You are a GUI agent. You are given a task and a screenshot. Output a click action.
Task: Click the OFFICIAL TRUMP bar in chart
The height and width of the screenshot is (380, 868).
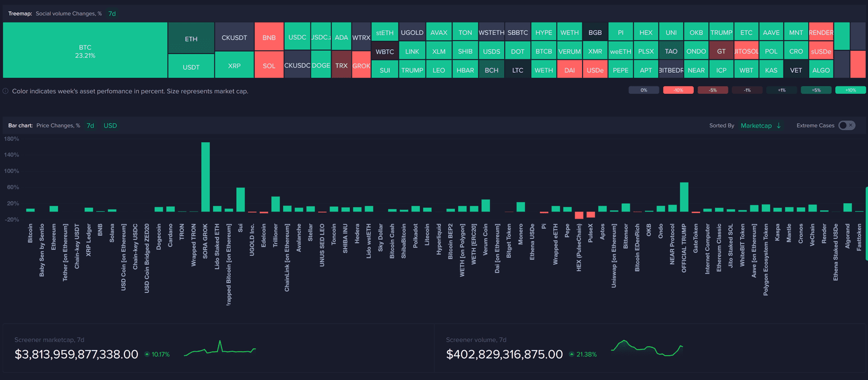(x=684, y=196)
